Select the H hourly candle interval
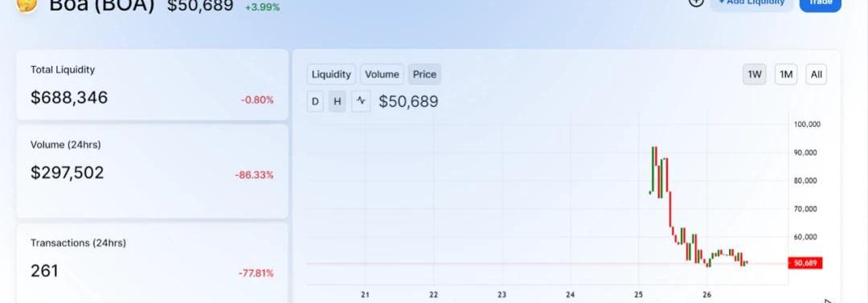Image resolution: width=868 pixels, height=303 pixels. pos(337,101)
